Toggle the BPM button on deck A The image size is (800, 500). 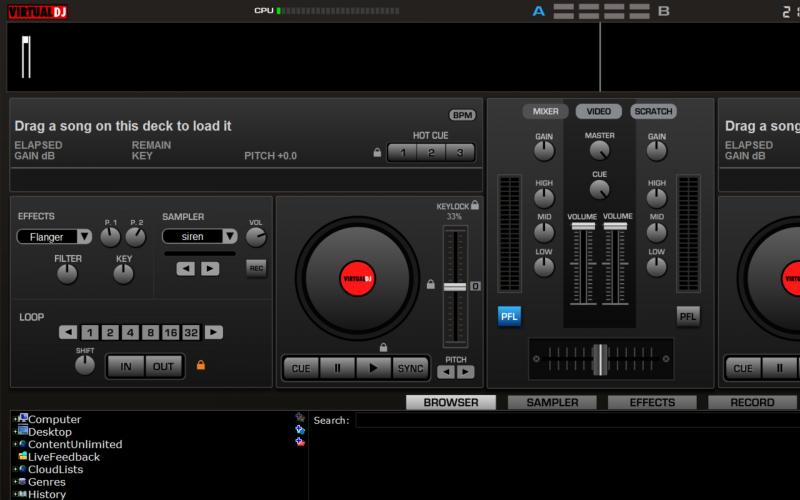(x=462, y=115)
